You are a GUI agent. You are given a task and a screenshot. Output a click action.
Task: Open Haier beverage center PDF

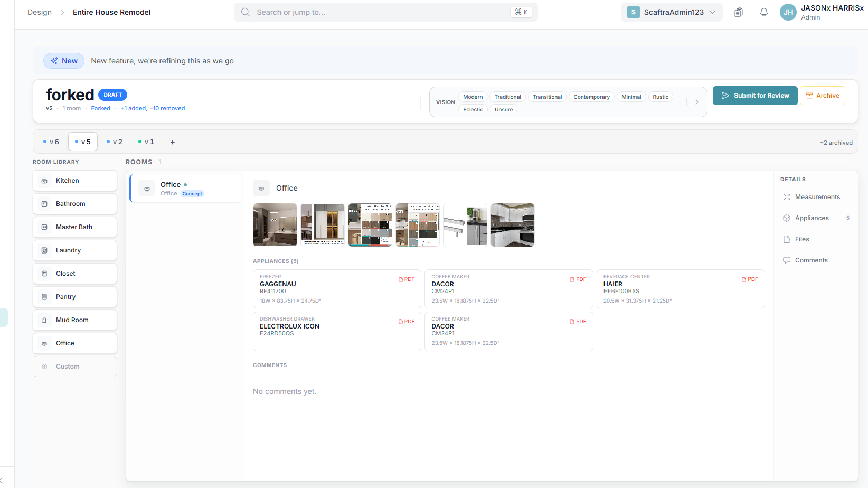click(750, 279)
